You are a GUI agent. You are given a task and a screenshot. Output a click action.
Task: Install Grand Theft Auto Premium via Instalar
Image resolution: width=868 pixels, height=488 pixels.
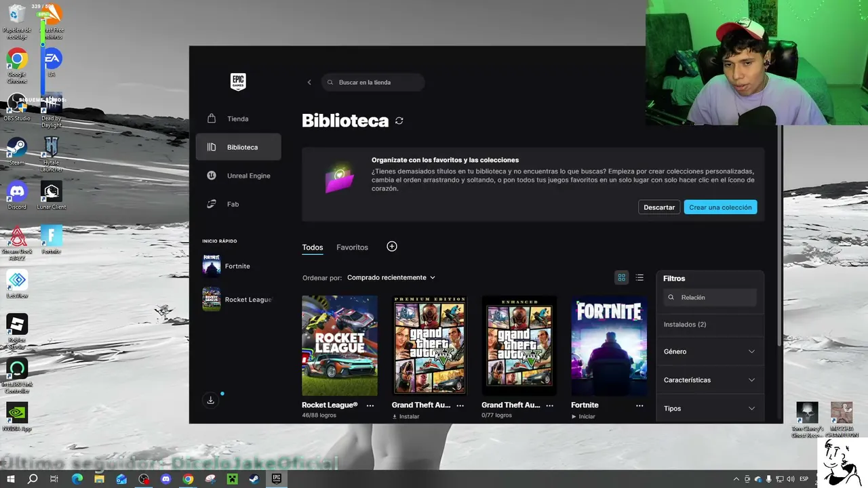406,416
